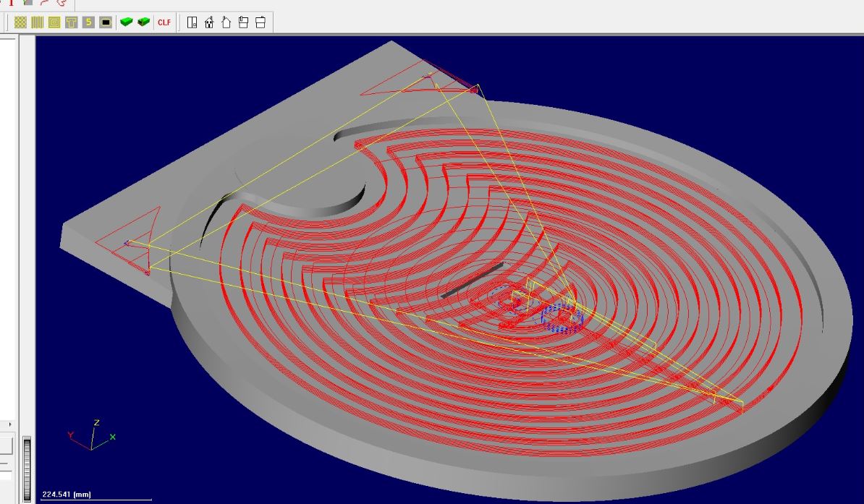The height and width of the screenshot is (504, 864).
Task: Click the filled house icon with windows
Action: click(209, 22)
